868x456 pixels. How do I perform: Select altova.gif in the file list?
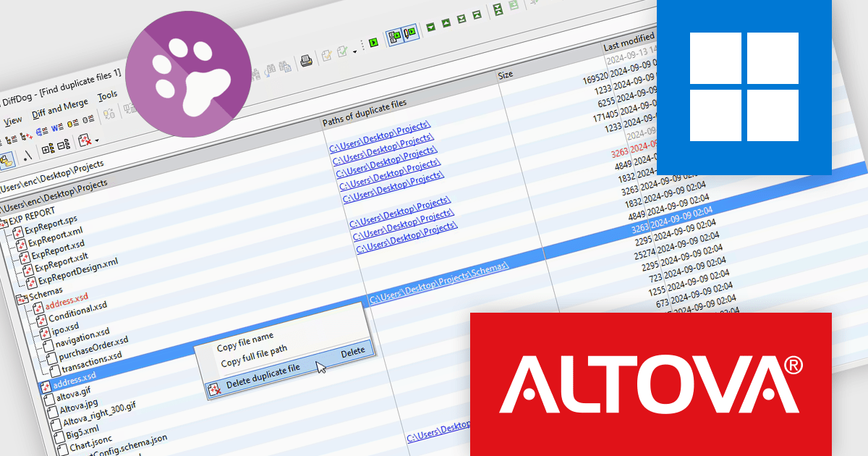(75, 393)
